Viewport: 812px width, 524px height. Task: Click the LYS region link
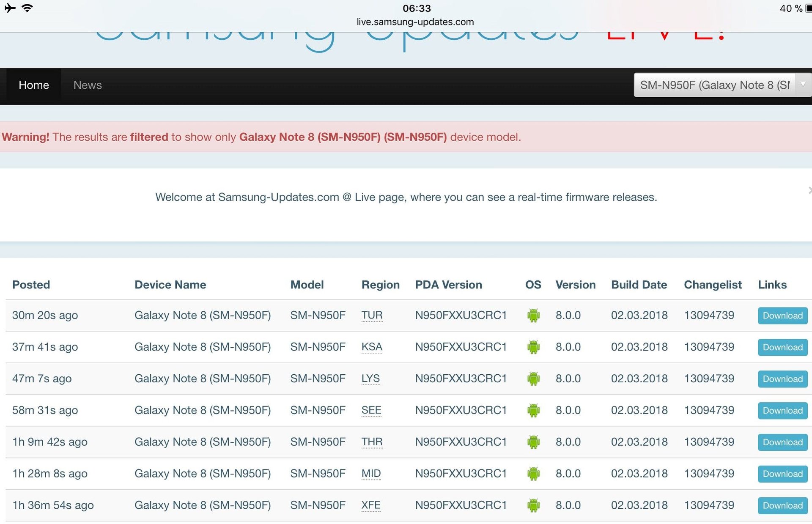tap(370, 379)
